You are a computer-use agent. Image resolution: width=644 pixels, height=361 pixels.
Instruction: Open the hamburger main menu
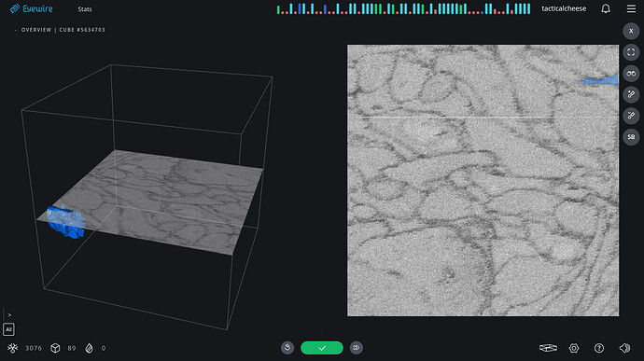pyautogui.click(x=631, y=8)
